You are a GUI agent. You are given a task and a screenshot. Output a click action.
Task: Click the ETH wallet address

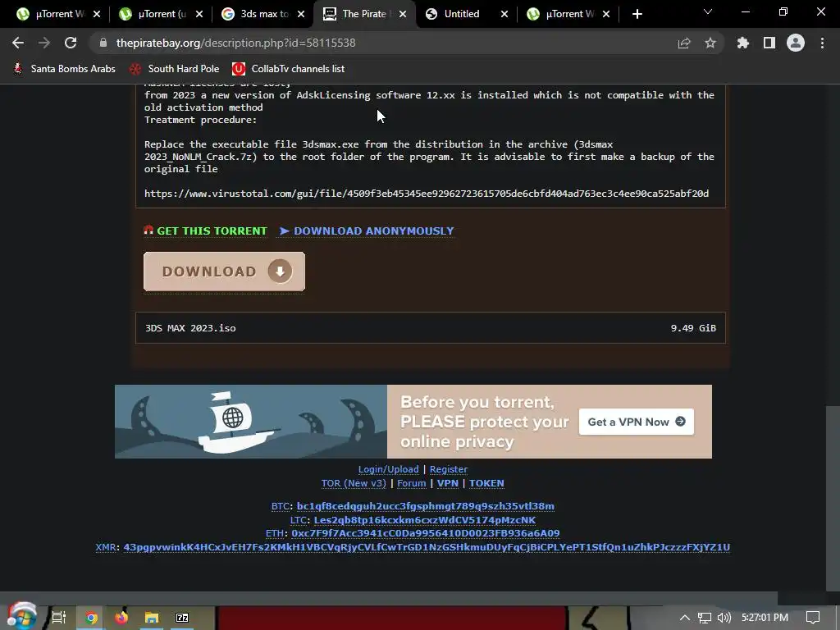click(x=426, y=533)
